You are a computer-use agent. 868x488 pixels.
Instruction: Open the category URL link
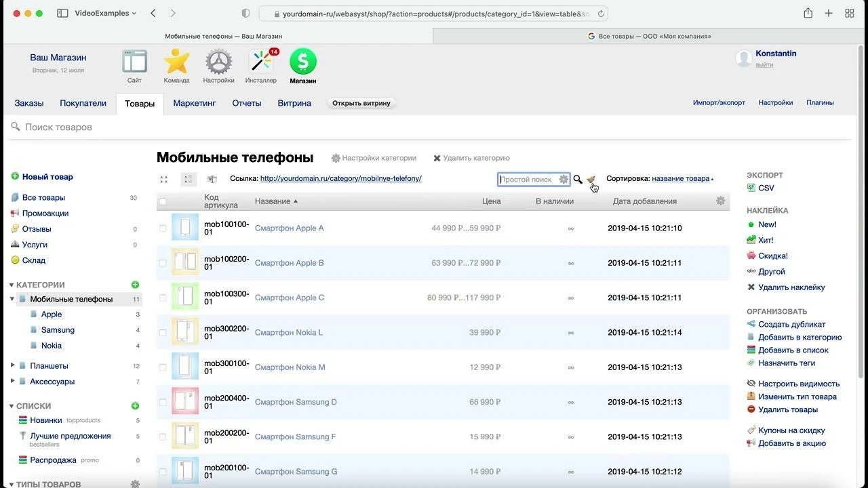tap(341, 179)
